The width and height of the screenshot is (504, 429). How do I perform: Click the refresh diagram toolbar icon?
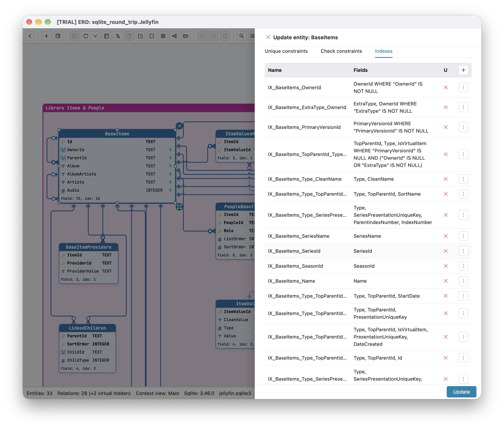[x=86, y=36]
